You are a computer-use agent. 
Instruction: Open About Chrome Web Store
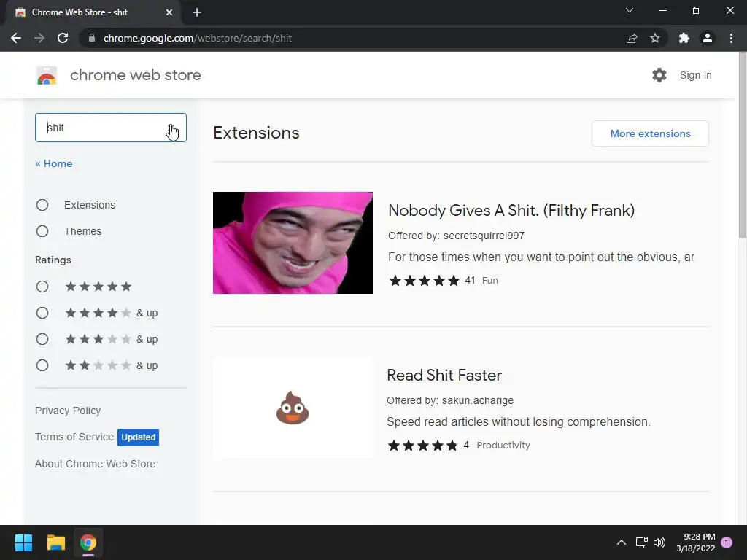pos(96,464)
